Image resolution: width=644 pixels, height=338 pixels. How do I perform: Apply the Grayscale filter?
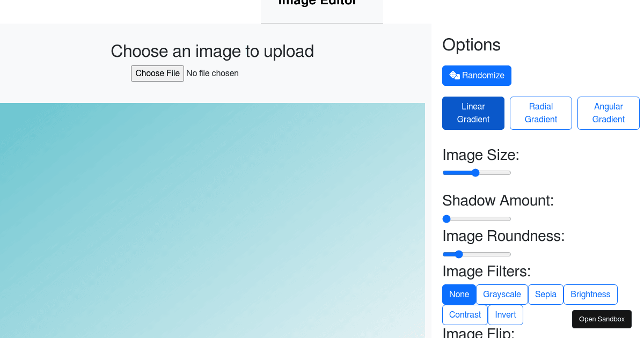click(x=501, y=294)
